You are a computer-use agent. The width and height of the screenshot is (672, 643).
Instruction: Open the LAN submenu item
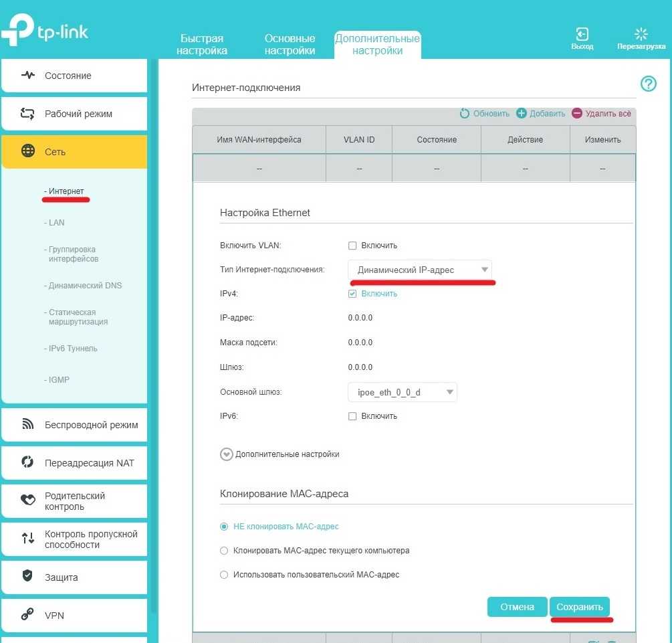click(57, 223)
